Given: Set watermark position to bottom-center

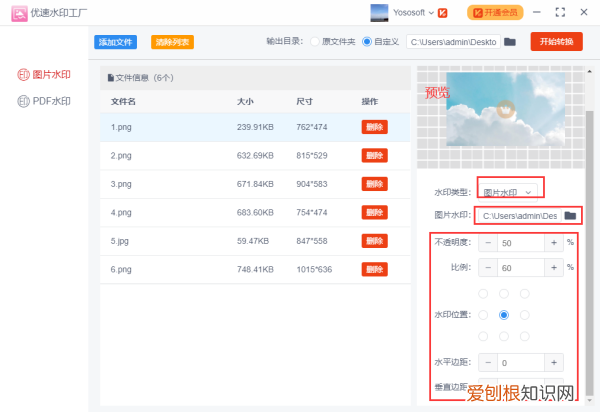Looking at the screenshot, I should tap(504, 336).
